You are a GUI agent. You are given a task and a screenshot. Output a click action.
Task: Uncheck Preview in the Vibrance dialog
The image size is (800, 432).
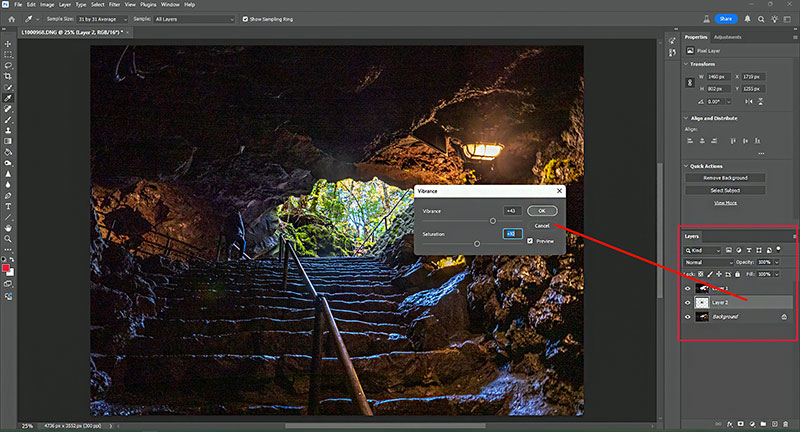pos(530,241)
